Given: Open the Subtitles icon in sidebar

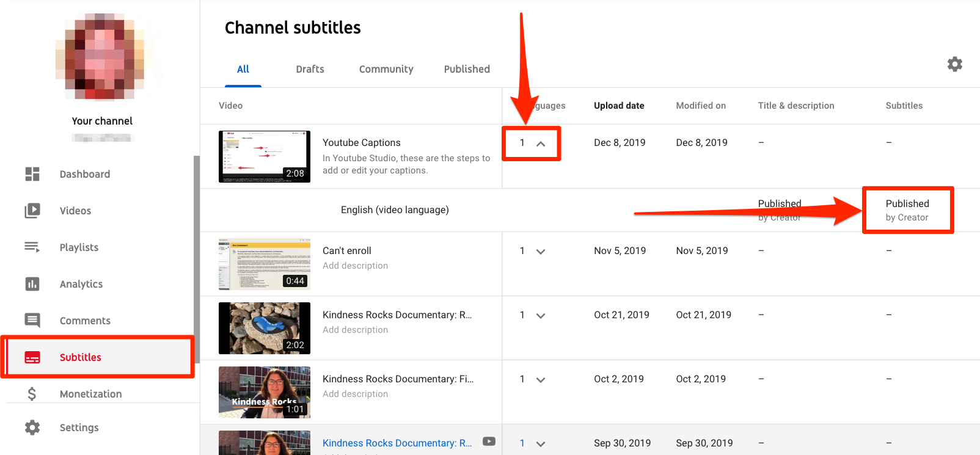Looking at the screenshot, I should coord(32,357).
